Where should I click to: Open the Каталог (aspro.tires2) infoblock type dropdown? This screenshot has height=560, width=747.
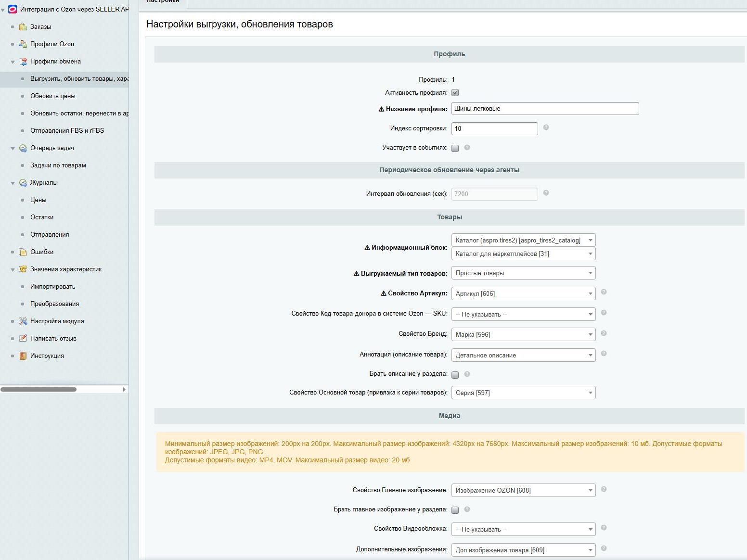(x=523, y=240)
